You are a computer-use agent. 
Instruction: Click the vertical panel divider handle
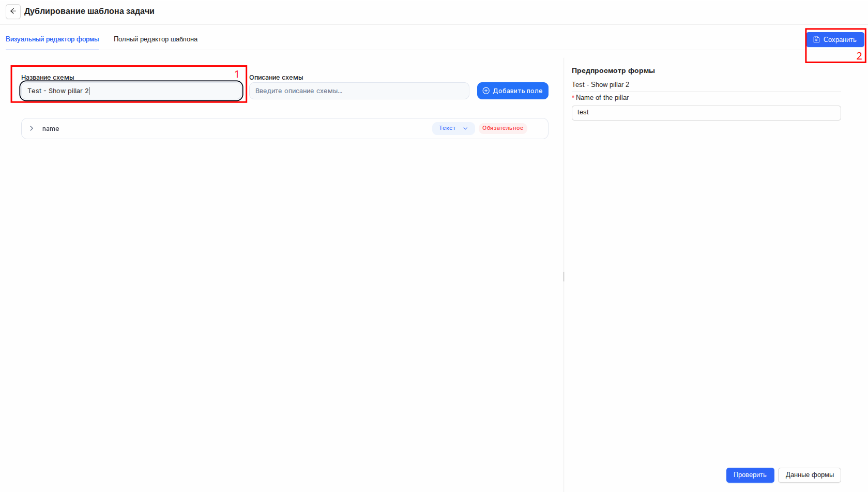(x=564, y=277)
